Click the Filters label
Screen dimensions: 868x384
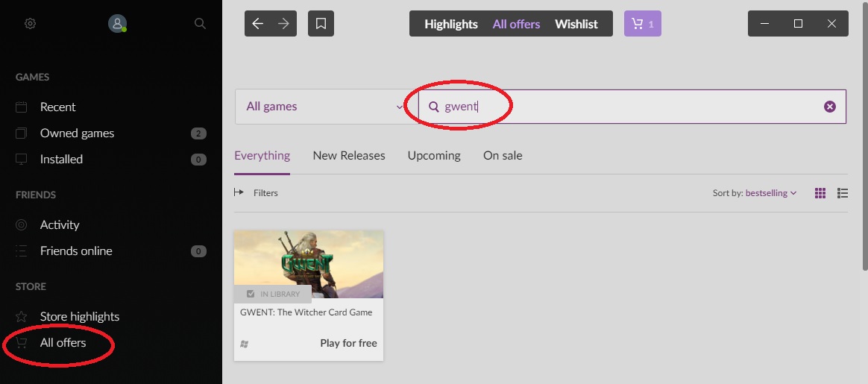[265, 193]
